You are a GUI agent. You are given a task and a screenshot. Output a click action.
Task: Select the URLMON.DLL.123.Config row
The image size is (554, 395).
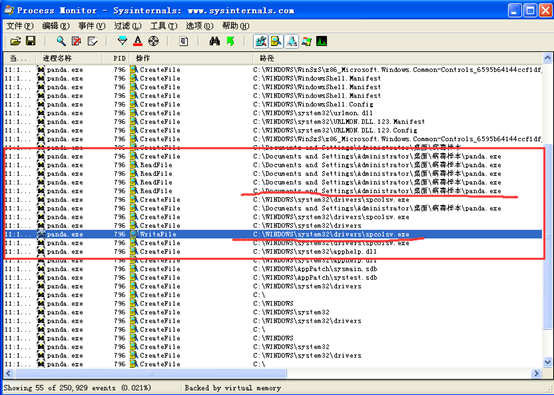273,130
